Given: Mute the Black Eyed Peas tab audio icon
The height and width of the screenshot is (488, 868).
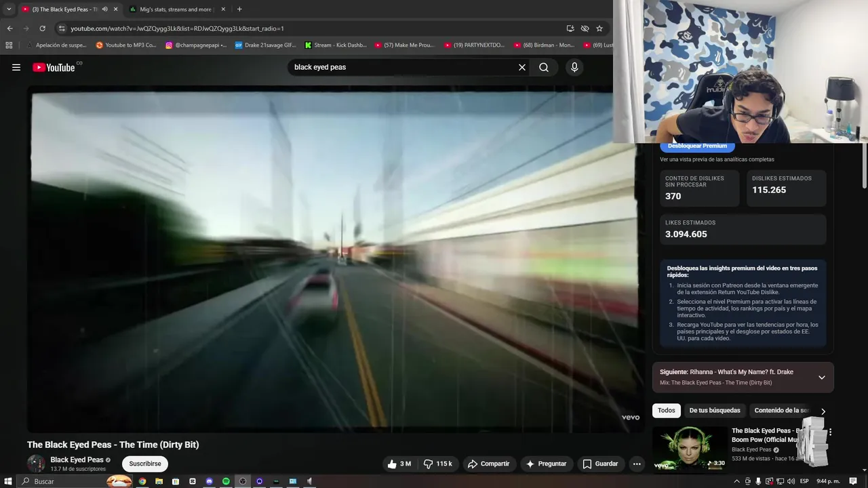Looking at the screenshot, I should pyautogui.click(x=104, y=9).
